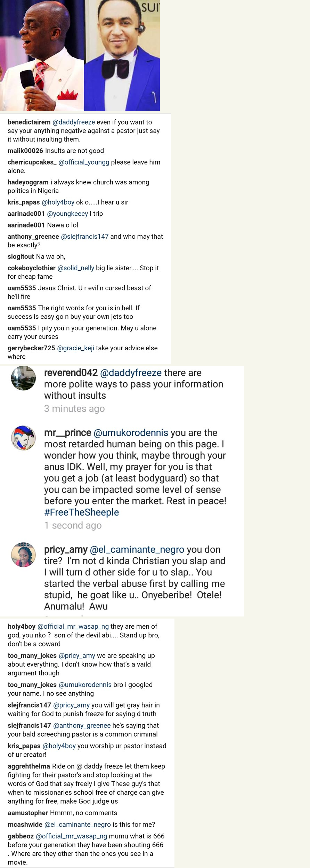Open @el_caminante_negro mention in pricy_amy's comment

(137, 549)
